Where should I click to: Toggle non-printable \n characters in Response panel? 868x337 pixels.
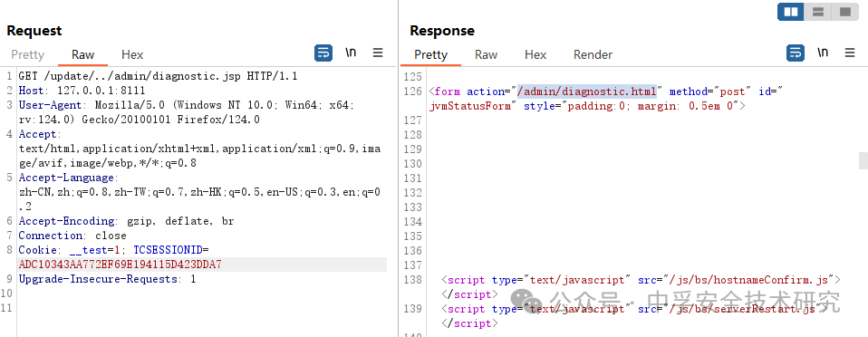[824, 53]
